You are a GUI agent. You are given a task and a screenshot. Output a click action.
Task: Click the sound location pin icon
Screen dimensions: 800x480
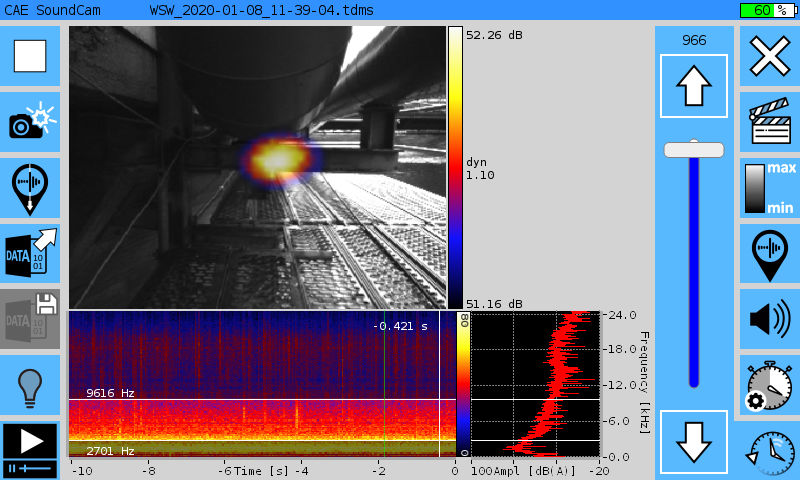pyautogui.click(x=769, y=253)
